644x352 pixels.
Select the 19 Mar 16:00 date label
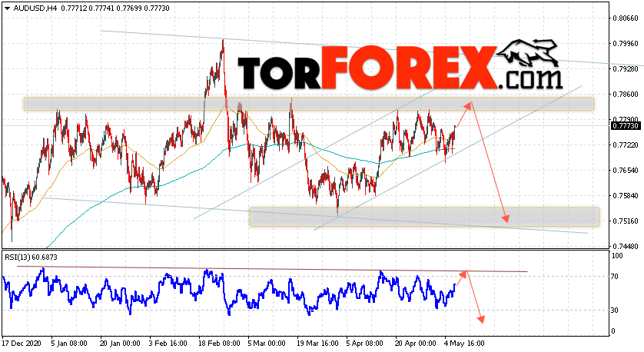[317, 343]
